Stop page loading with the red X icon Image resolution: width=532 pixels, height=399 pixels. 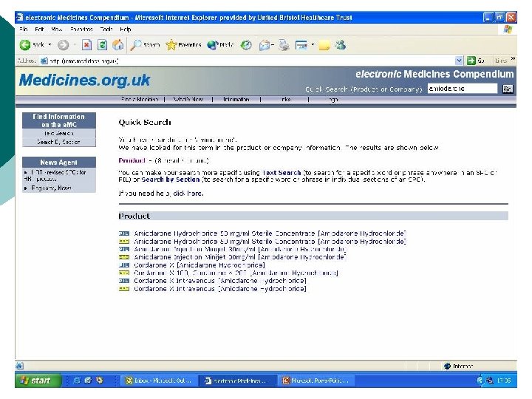pyautogui.click(x=87, y=45)
